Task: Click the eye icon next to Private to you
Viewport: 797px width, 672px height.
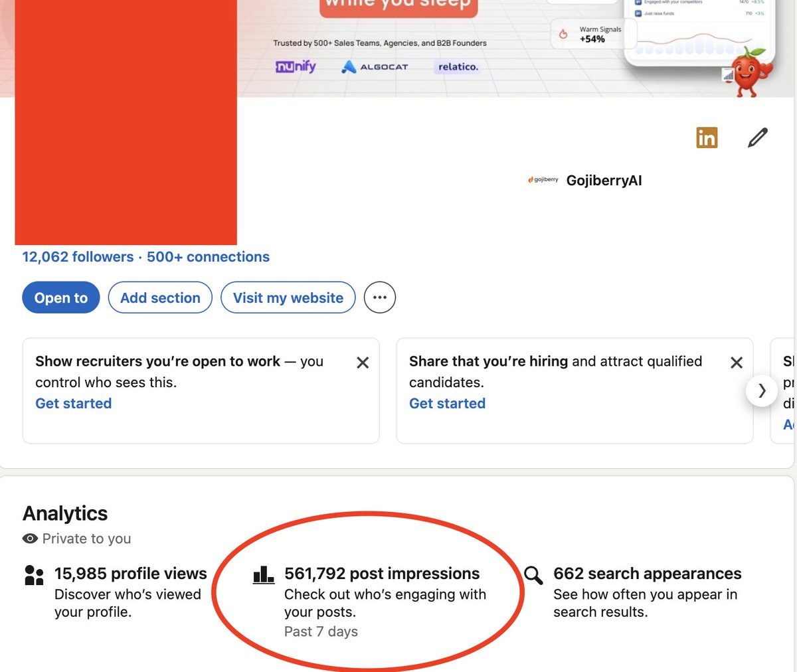Action: click(30, 539)
